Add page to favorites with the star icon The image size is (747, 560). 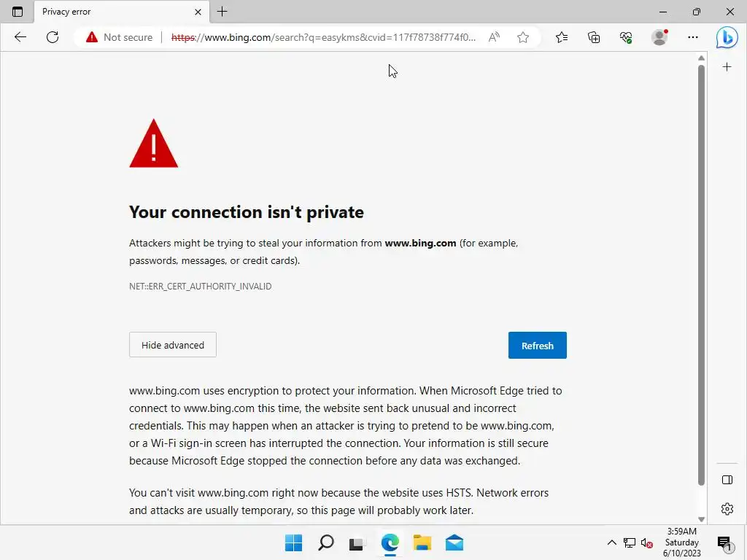pos(523,37)
